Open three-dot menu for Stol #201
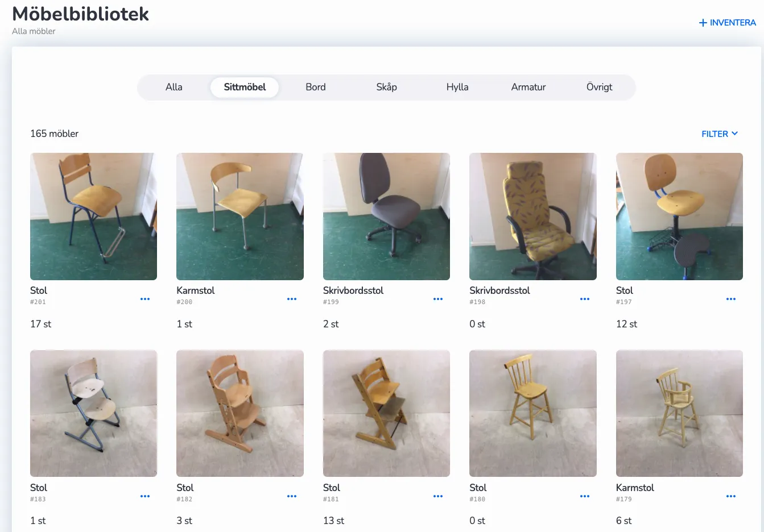 click(145, 299)
